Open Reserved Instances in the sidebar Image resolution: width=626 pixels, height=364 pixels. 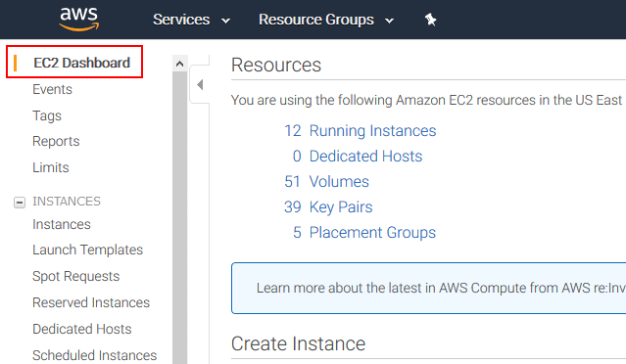[91, 302]
